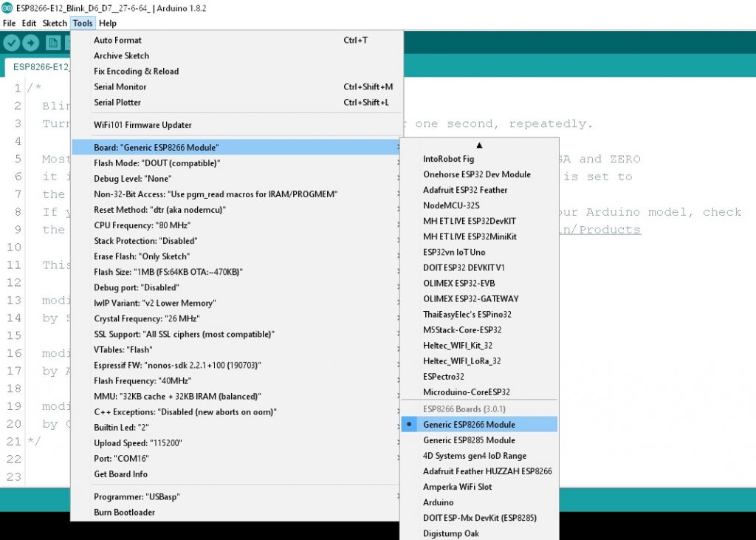This screenshot has width=756, height=540.
Task: Expand VTables: Flash submenu
Action: pyautogui.click(x=236, y=349)
